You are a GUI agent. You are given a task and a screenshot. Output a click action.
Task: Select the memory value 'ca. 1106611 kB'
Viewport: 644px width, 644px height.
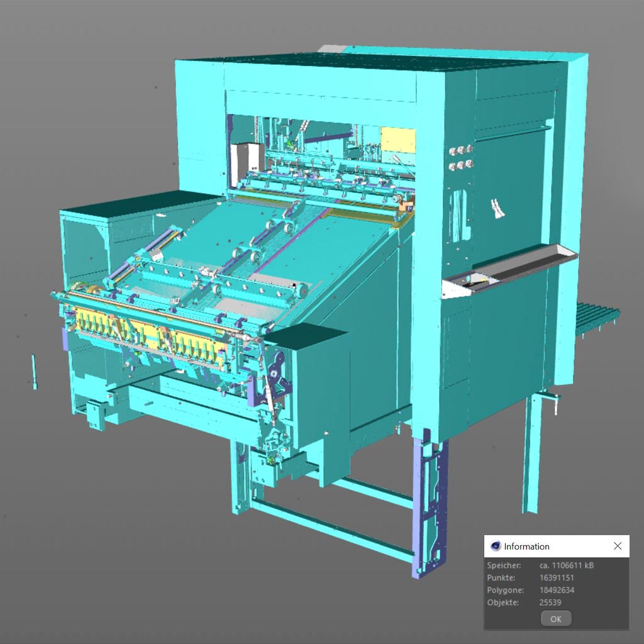pos(567,565)
